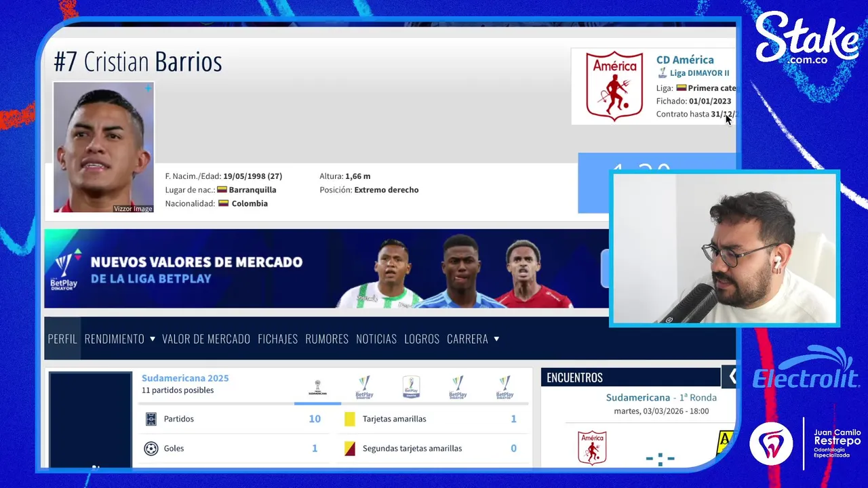Viewport: 868px width, 488px height.
Task: Open the NOTICIAS tab
Action: pos(376,338)
